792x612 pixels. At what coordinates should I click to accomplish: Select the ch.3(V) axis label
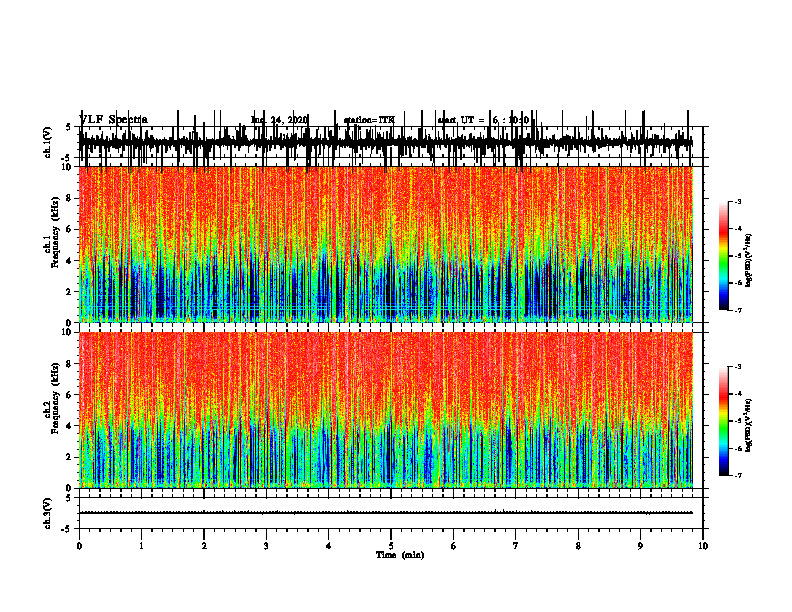click(48, 513)
